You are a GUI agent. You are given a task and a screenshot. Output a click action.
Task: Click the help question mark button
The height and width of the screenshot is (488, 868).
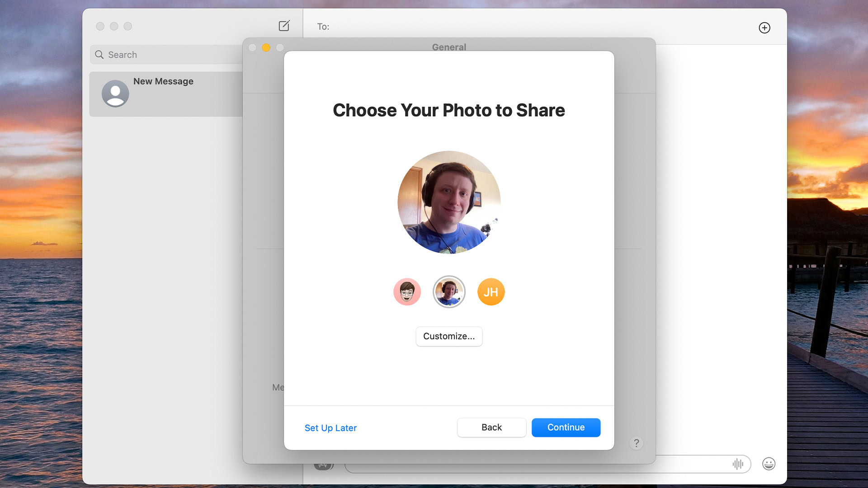pos(636,443)
